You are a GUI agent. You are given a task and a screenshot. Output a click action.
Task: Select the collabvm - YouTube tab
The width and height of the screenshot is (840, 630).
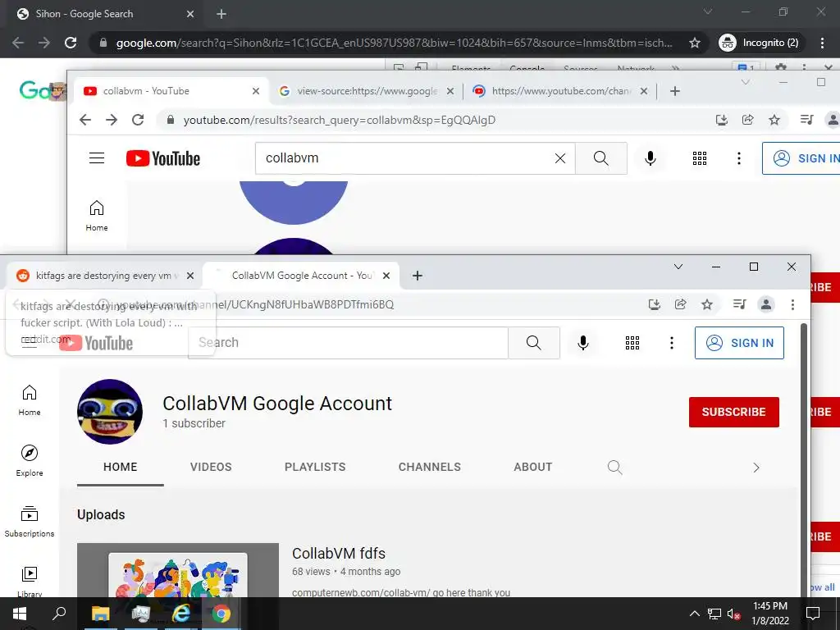click(169, 91)
